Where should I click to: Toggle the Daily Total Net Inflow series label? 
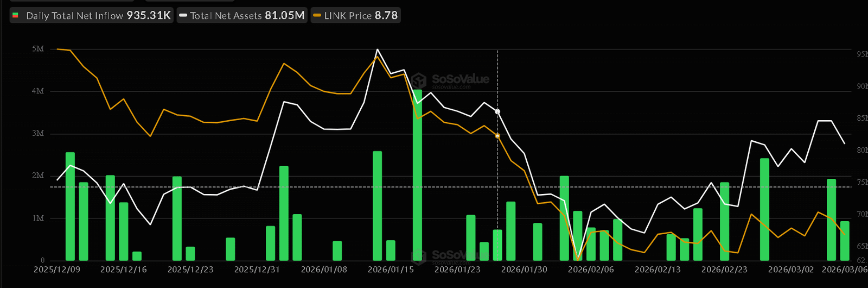point(75,16)
